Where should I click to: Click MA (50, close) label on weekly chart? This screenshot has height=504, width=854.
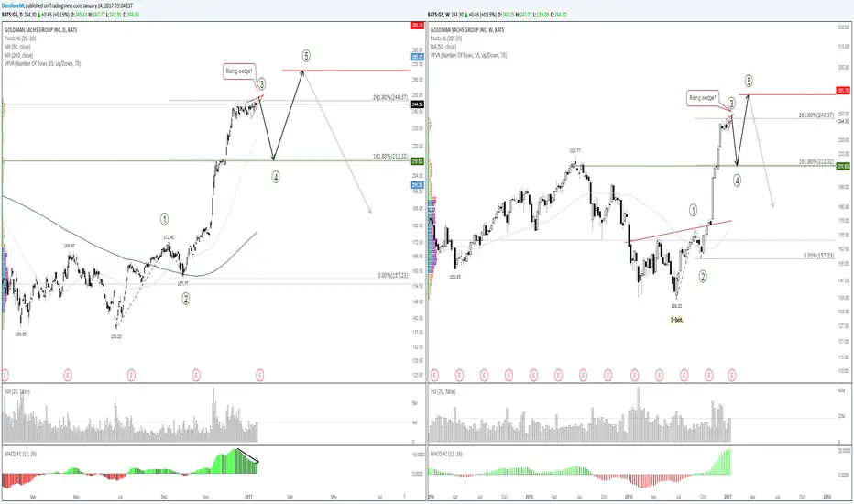443,47
